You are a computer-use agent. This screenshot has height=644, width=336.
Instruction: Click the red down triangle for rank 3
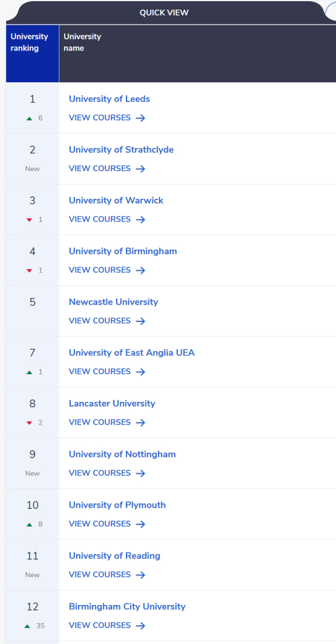pos(29,220)
